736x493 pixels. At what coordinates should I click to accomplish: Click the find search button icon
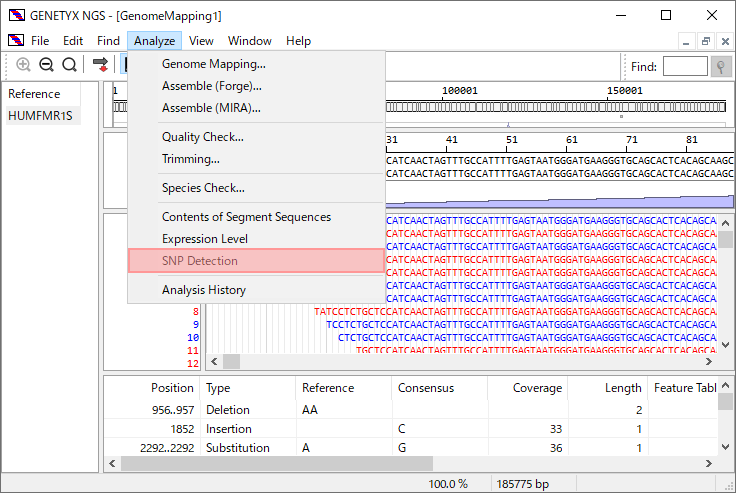tap(721, 67)
